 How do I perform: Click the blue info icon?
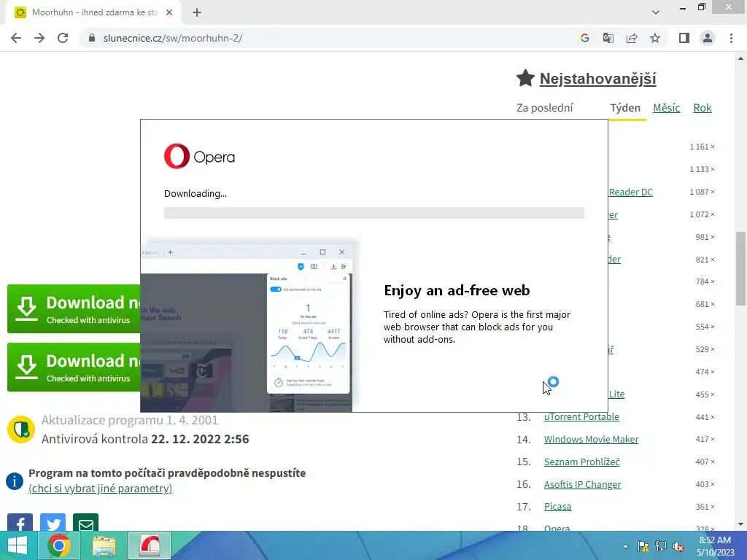click(15, 481)
